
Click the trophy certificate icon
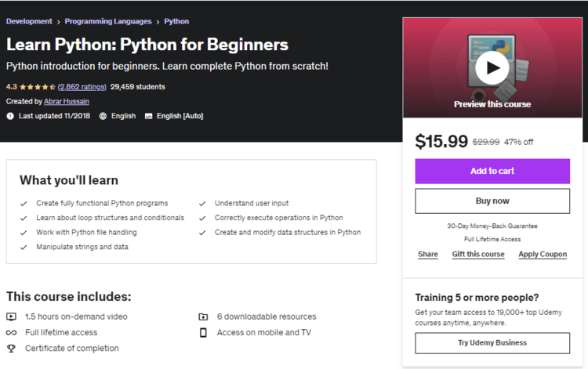tap(11, 349)
